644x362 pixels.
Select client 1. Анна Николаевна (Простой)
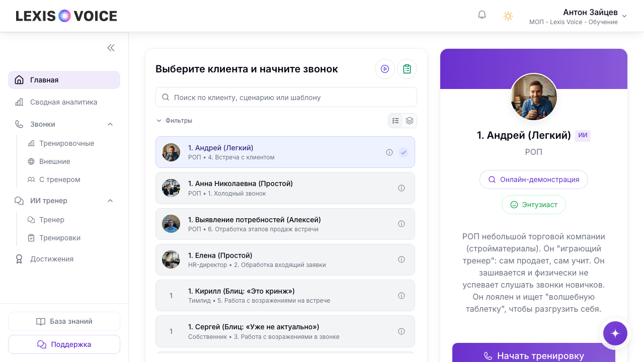point(285,188)
